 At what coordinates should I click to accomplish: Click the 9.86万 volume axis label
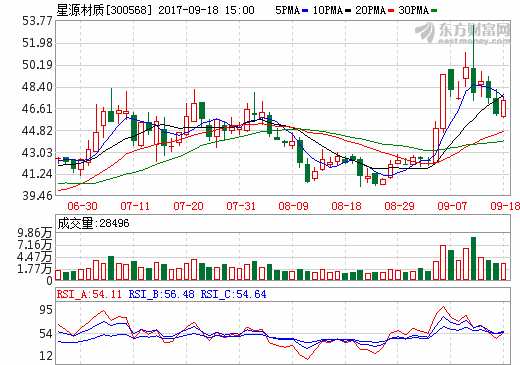35,233
